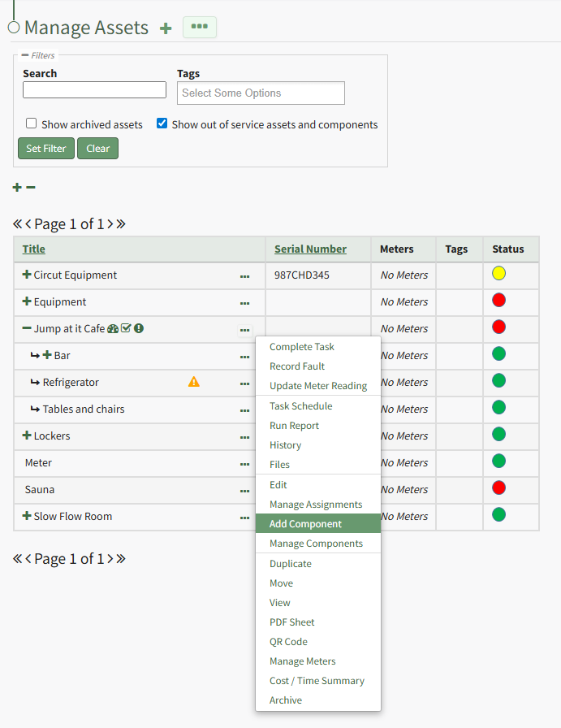Open the ellipsis actions menu for Sauna
The image size is (561, 728).
[x=244, y=491]
